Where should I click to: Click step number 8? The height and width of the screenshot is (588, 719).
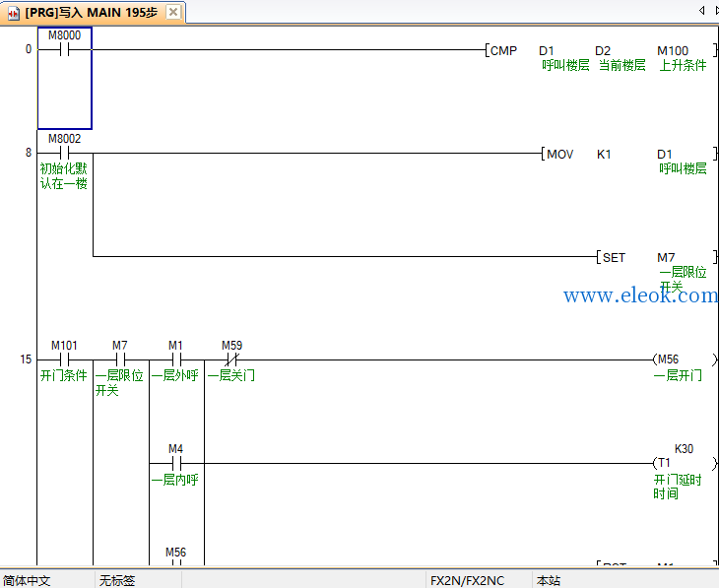(29, 153)
